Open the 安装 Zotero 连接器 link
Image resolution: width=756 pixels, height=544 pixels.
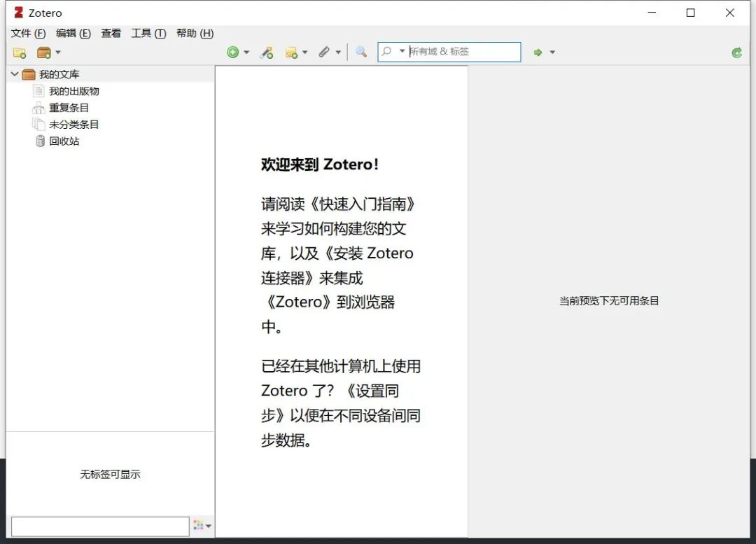coord(342,265)
